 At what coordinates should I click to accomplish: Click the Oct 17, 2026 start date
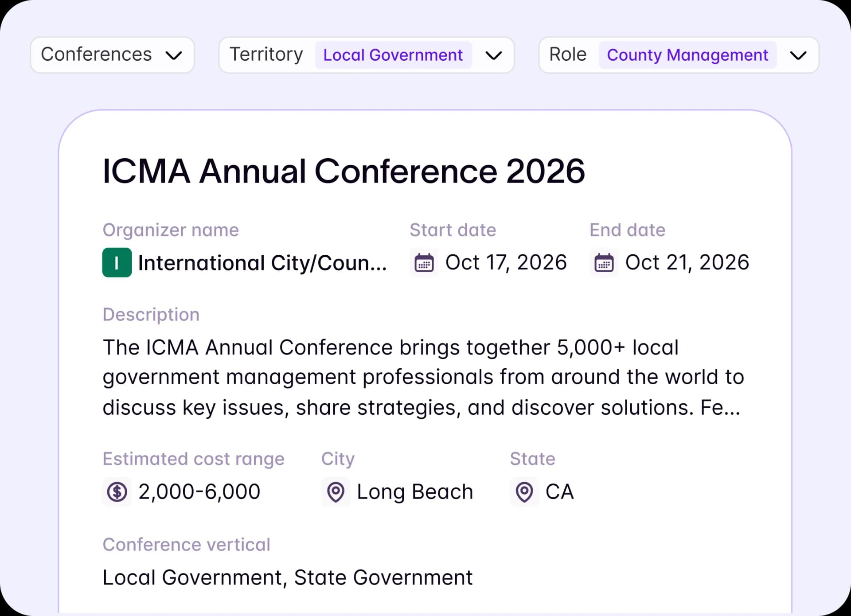(506, 262)
